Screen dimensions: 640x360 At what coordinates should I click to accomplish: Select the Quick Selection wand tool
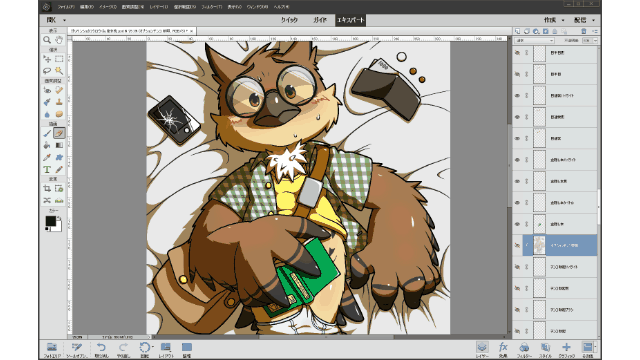[59, 71]
